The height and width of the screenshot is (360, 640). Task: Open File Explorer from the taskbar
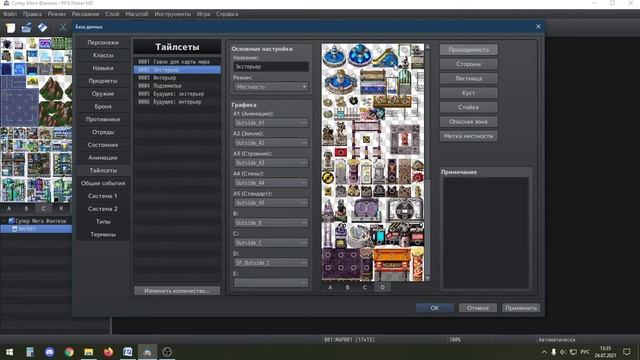click(x=89, y=352)
